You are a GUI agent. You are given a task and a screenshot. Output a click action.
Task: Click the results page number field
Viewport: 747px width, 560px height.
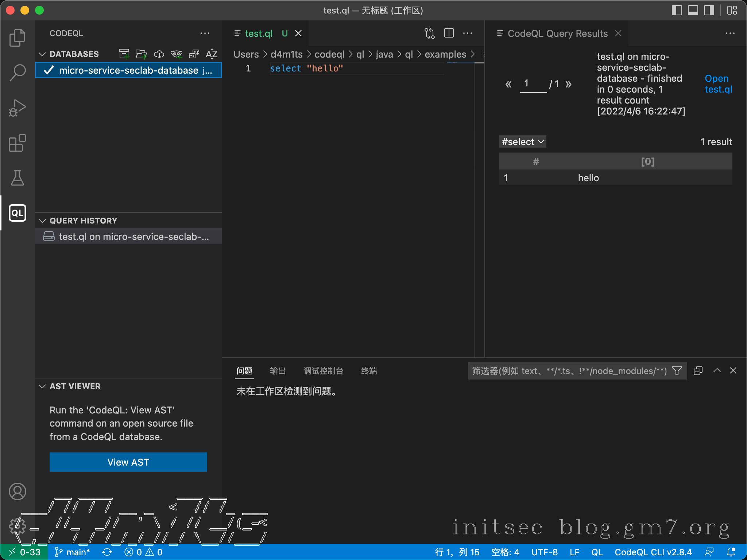click(533, 84)
